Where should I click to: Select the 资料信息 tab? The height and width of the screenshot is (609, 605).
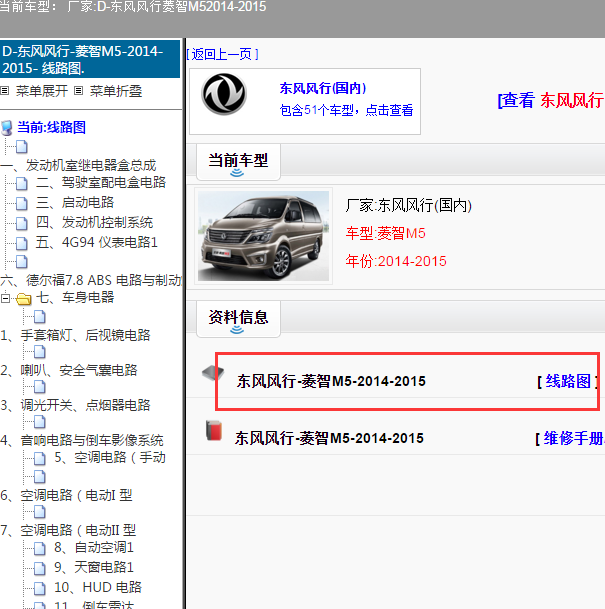point(238,319)
